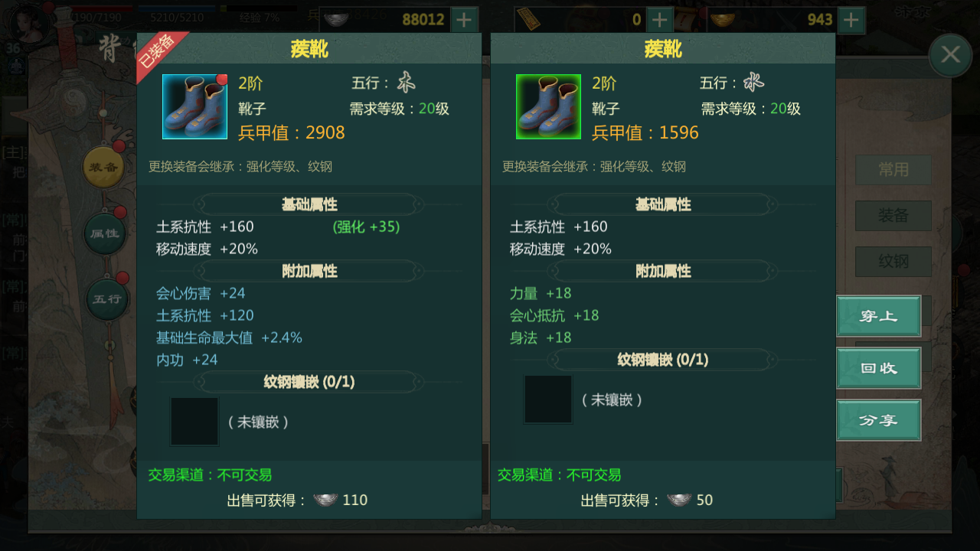Screen dimensions: 980x551
Task: Click the 回收 recycle button
Action: [x=878, y=368]
